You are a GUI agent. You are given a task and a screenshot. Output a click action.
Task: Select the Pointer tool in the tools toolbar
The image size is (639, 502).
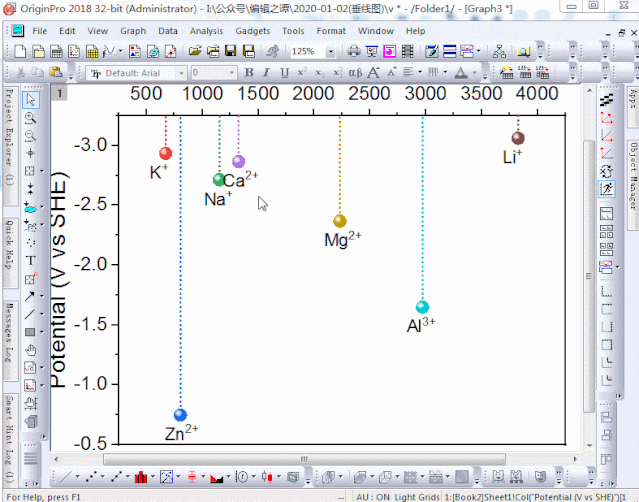30,100
